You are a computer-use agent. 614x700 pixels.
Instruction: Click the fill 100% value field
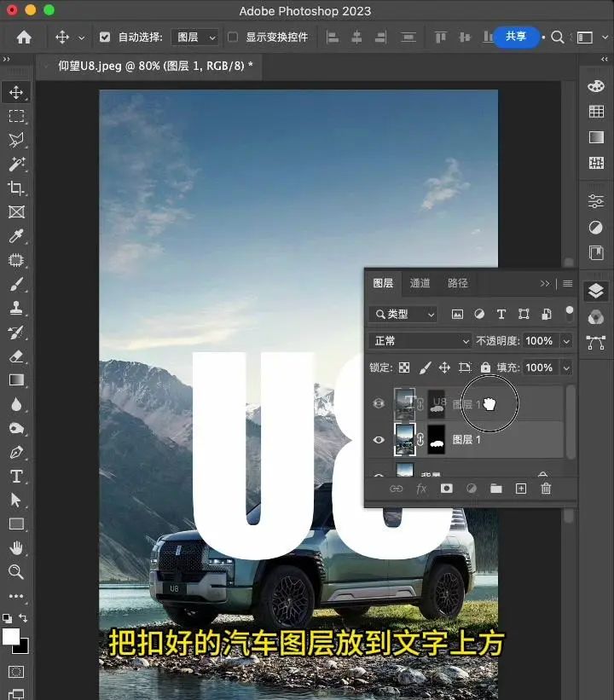tap(539, 367)
